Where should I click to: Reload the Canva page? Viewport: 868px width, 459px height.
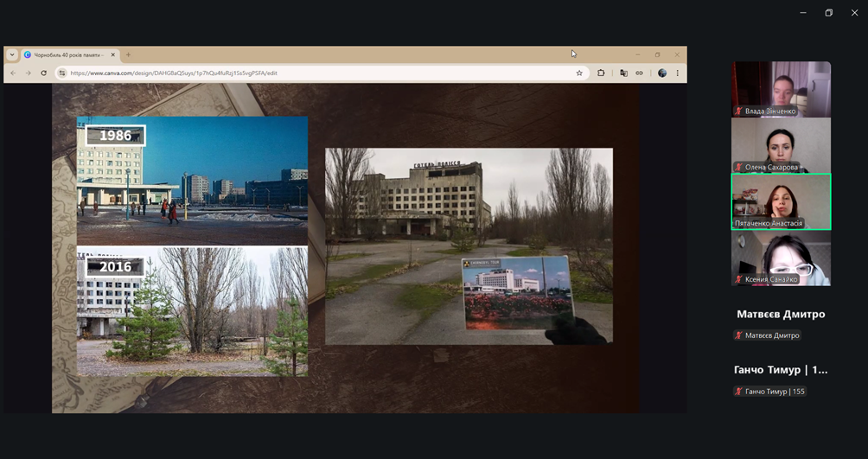[x=43, y=73]
